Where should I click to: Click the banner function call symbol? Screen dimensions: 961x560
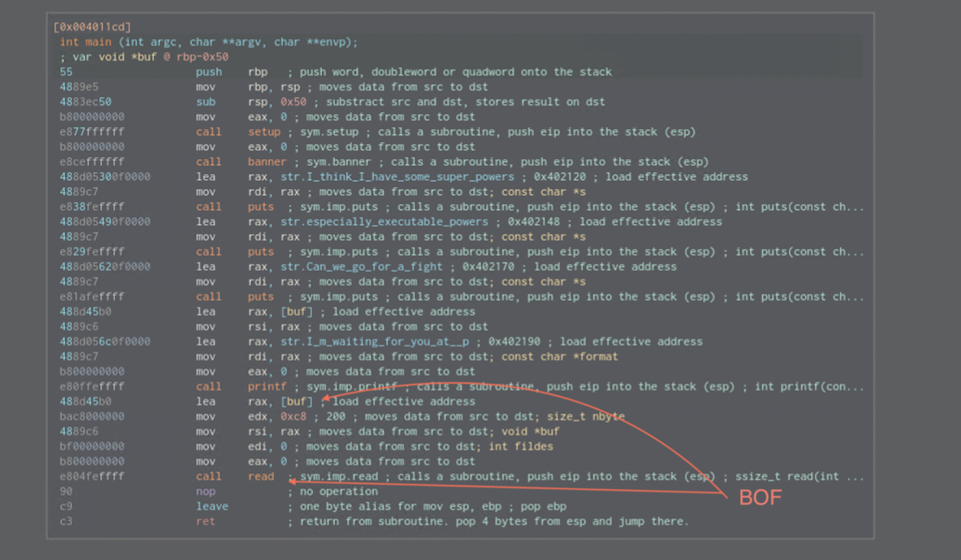click(267, 162)
